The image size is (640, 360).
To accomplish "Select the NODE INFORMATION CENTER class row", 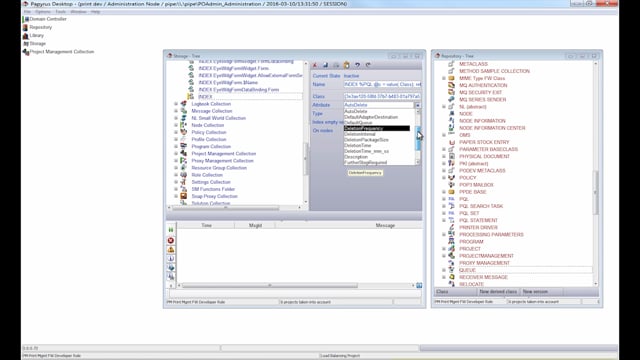I will click(492, 128).
